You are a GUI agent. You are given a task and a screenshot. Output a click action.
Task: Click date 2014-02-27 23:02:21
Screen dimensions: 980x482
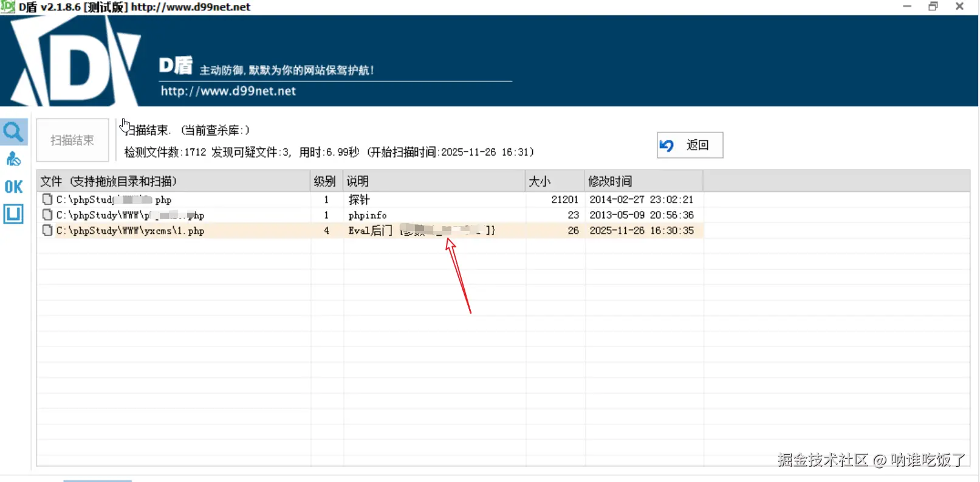click(x=641, y=199)
